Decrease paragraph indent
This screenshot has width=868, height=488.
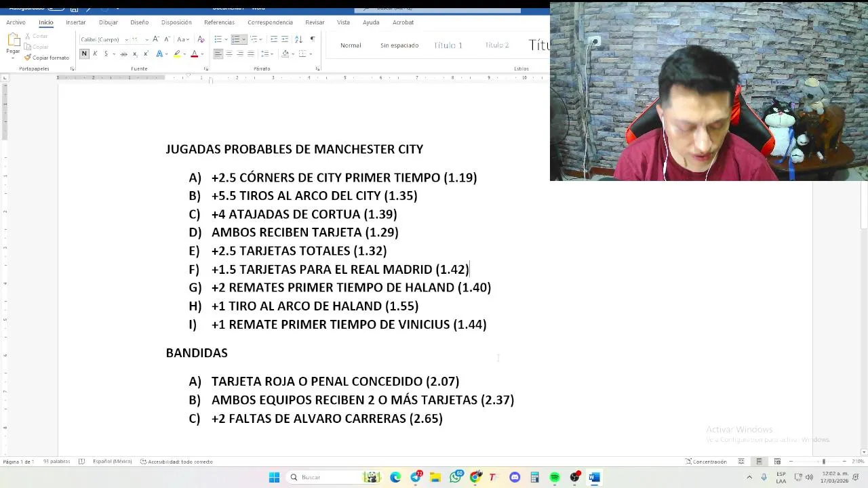[x=273, y=39]
